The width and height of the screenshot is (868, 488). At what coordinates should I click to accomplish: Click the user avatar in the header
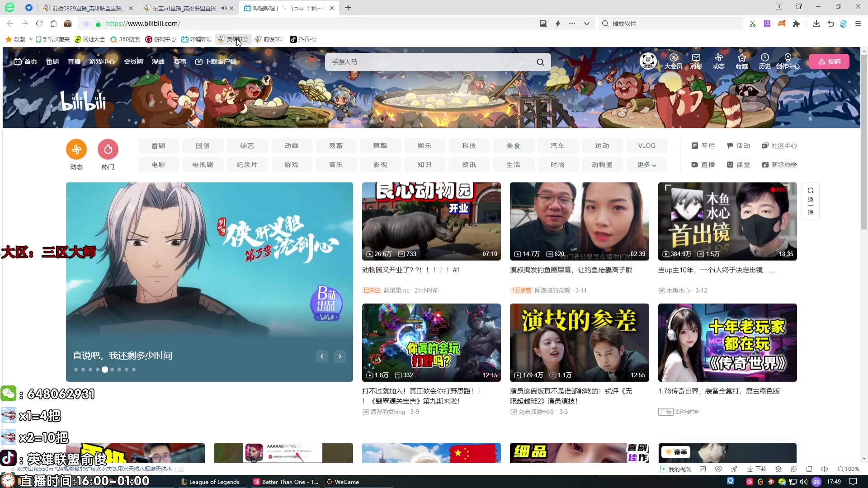pos(648,61)
